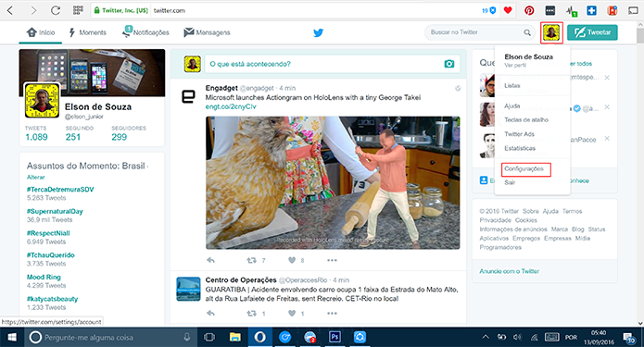Click the Tweetar button
The image size is (644, 347).
592,32
